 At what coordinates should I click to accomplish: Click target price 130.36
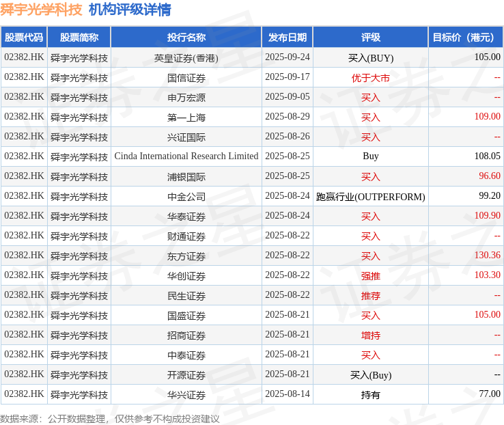click(x=488, y=256)
